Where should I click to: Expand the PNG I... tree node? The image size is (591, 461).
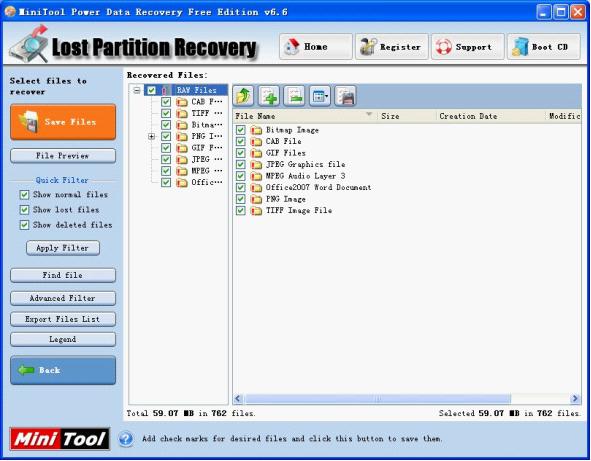pyautogui.click(x=152, y=136)
